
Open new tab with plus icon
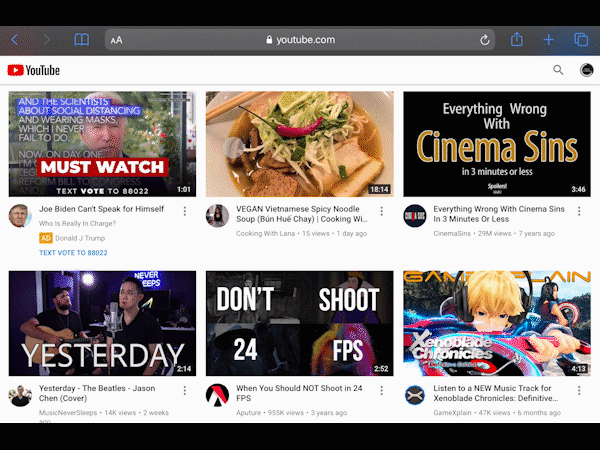pyautogui.click(x=549, y=40)
